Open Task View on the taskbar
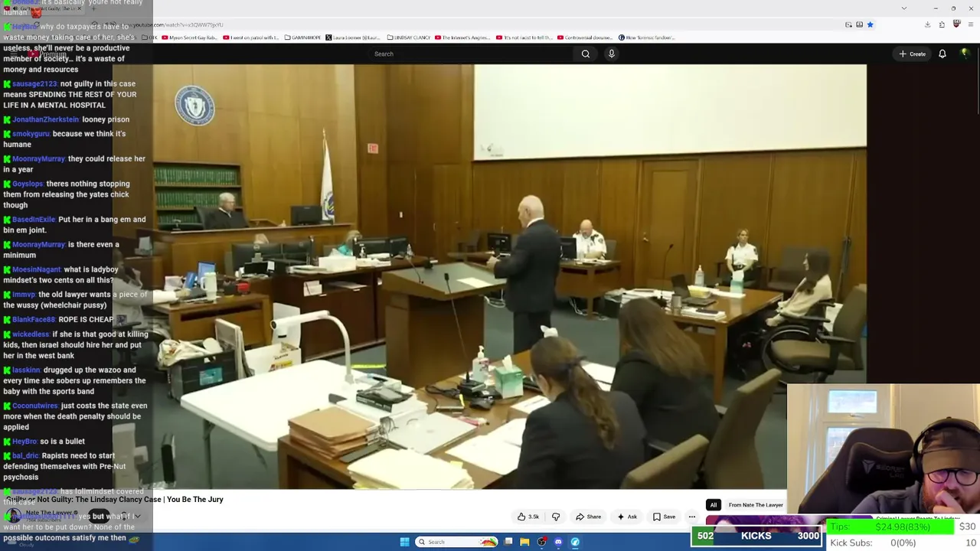Screen dimensions: 980x551 508,542
